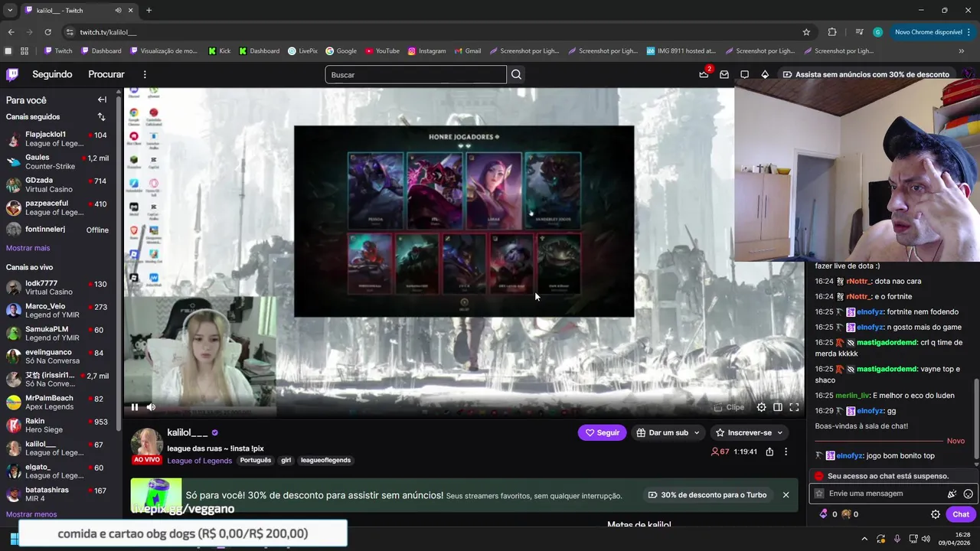Click the Português tag
This screenshot has height=551, width=980.
[x=256, y=461]
